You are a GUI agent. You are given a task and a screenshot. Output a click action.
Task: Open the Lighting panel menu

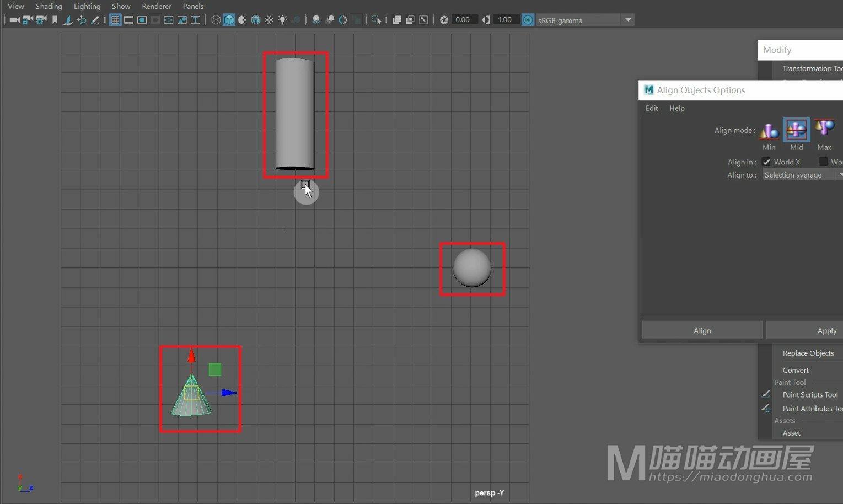coord(87,6)
